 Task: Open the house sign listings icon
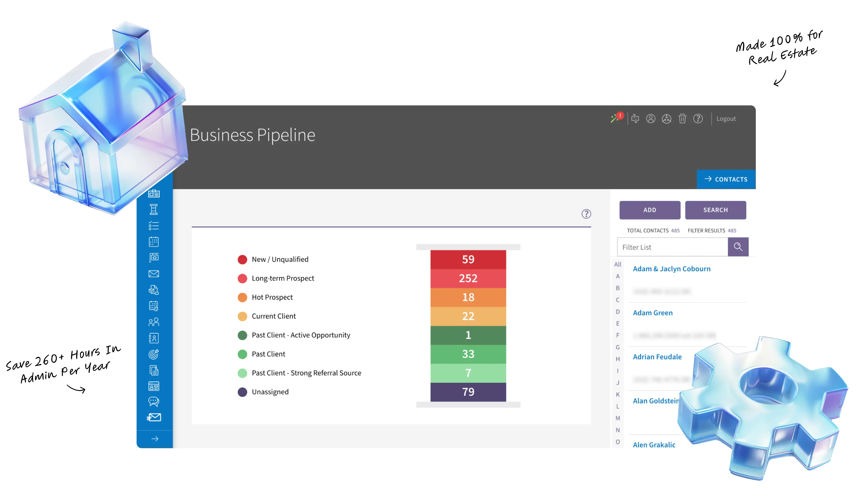(x=154, y=258)
